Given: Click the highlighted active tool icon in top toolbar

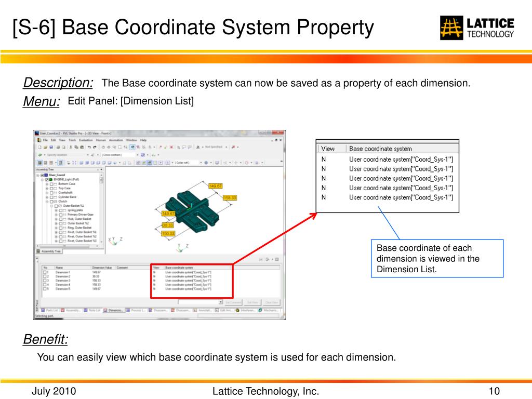Looking at the screenshot, I should coord(132,147).
